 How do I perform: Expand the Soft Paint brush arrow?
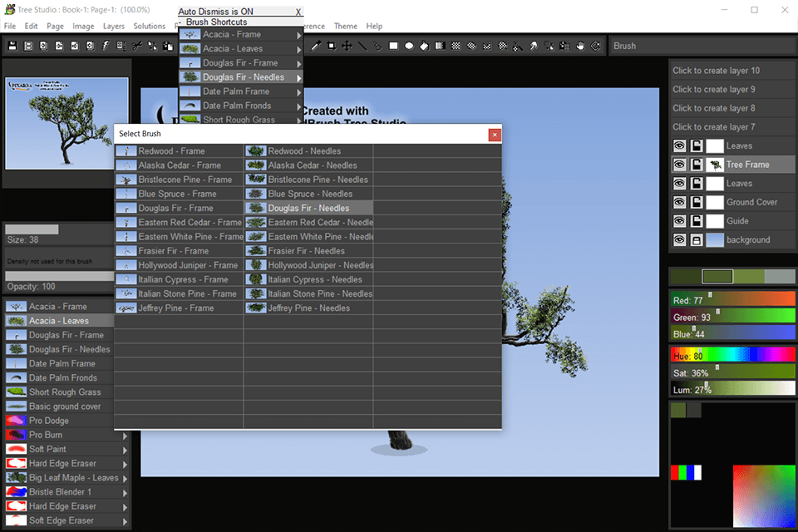(125, 450)
